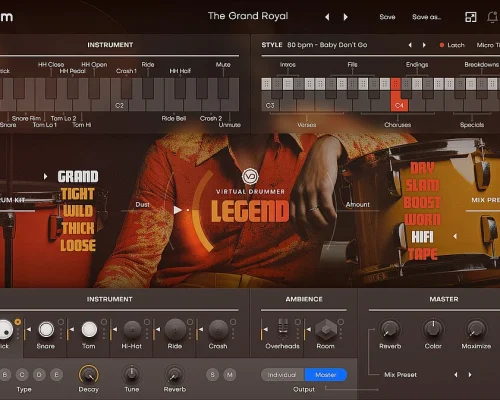
Task: Toggle the Latch mode
Action: pyautogui.click(x=452, y=45)
